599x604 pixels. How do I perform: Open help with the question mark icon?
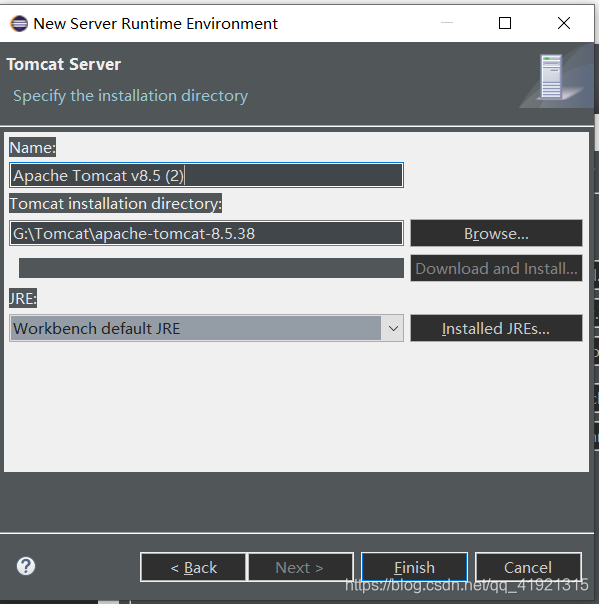26,566
